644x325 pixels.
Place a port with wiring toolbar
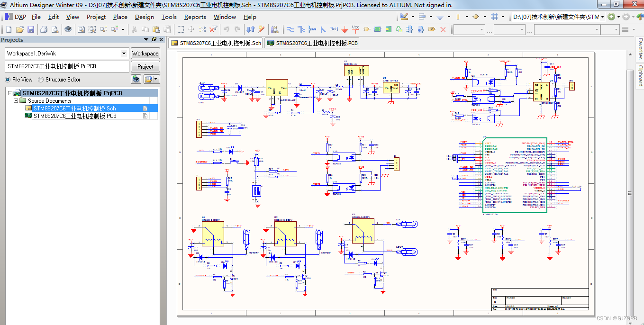(432, 29)
